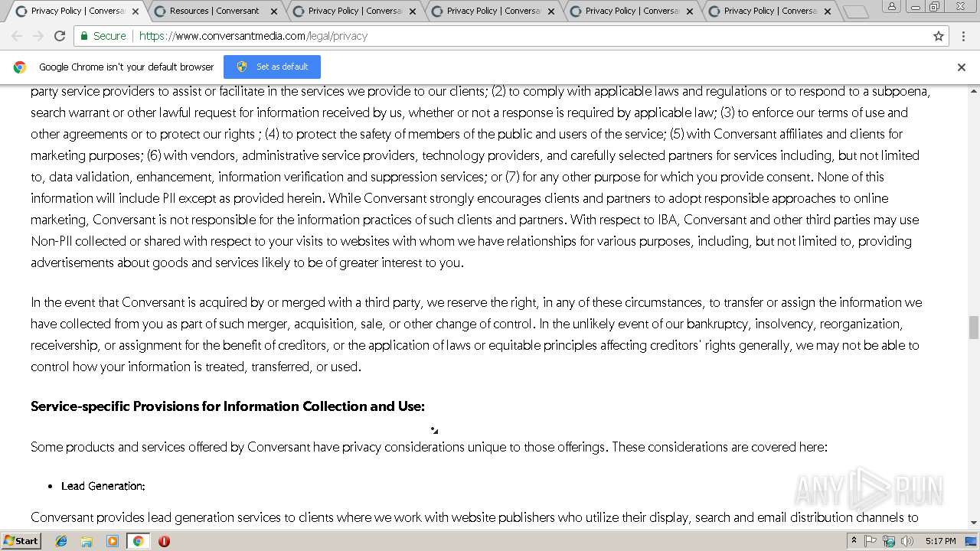The height and width of the screenshot is (551, 980).
Task: Click the page vertical scrollbar thumb
Action: click(x=973, y=328)
